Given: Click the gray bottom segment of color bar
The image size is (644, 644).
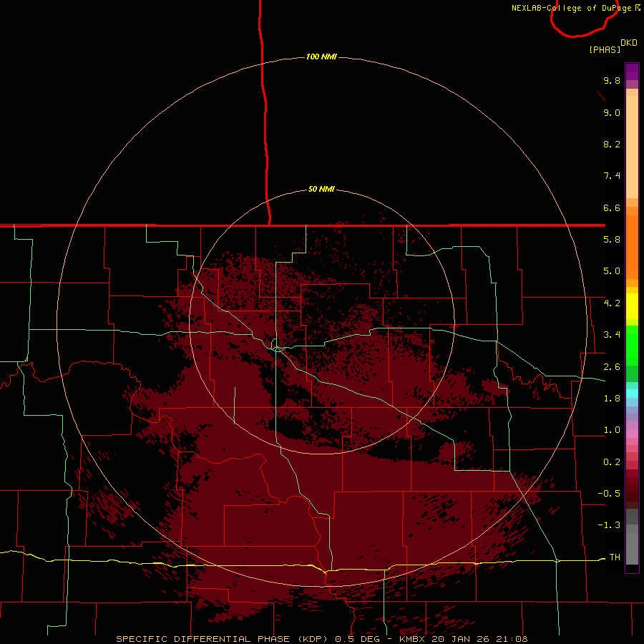Looking at the screenshot, I should tap(632, 548).
